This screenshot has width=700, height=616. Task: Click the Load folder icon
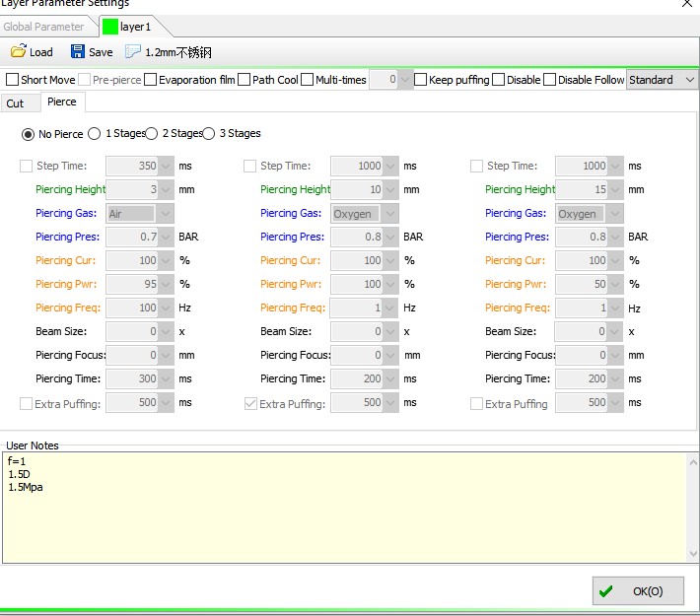point(18,52)
